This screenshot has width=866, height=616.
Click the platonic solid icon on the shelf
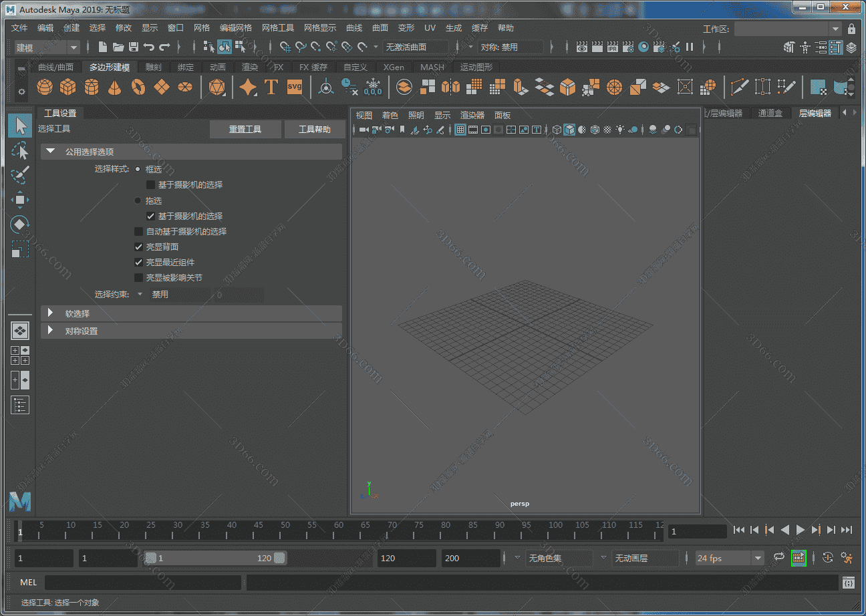point(216,87)
